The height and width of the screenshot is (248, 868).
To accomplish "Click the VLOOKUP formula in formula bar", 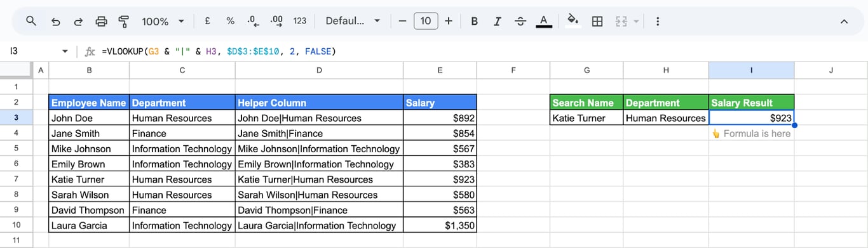I will (x=219, y=51).
